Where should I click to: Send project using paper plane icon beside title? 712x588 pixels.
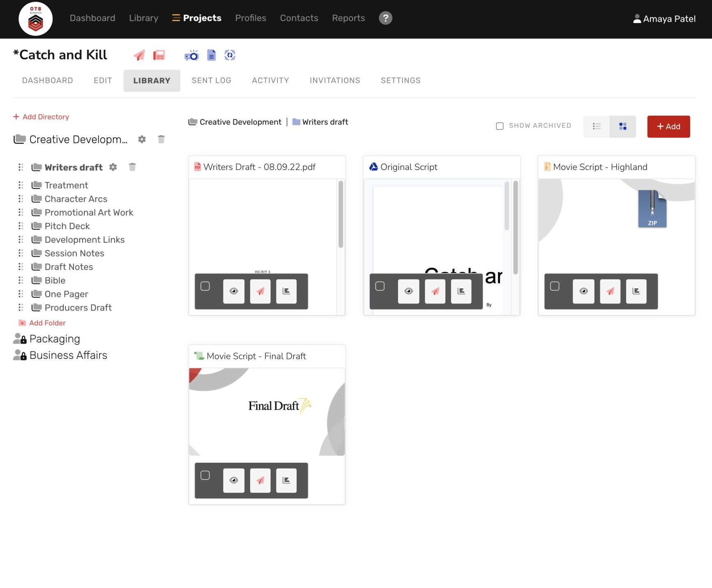(x=139, y=55)
